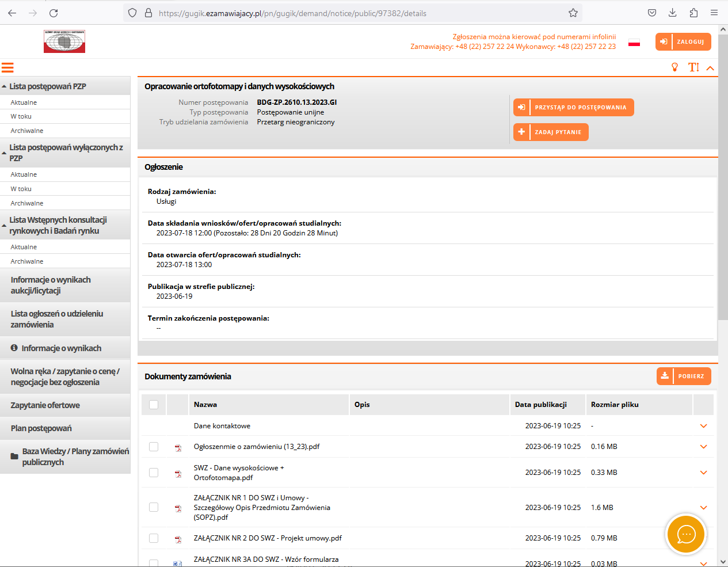Click the text size icon
The width and height of the screenshot is (728, 567).
(x=693, y=67)
